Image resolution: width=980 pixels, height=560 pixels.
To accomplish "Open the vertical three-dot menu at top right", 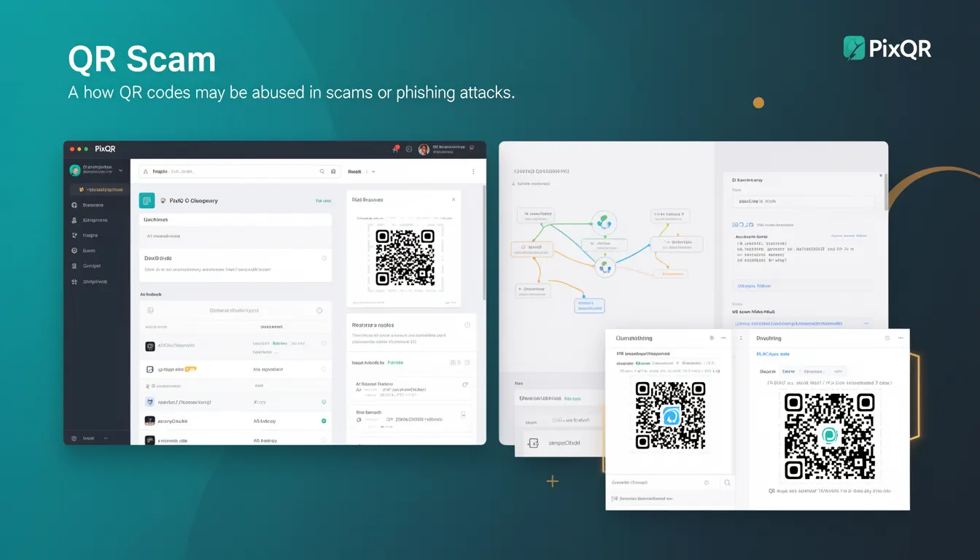I will tap(473, 172).
